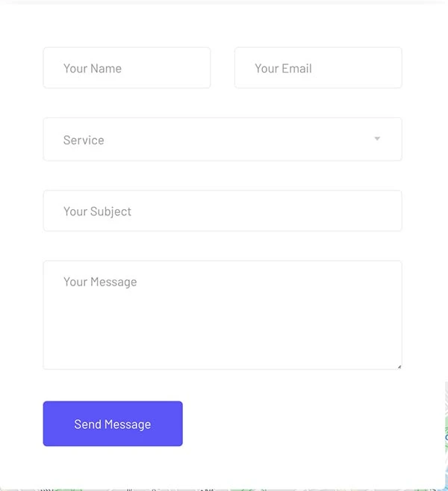The image size is (448, 491).
Task: Click the 'Your Subject' placeholder text
Action: pyautogui.click(x=97, y=211)
